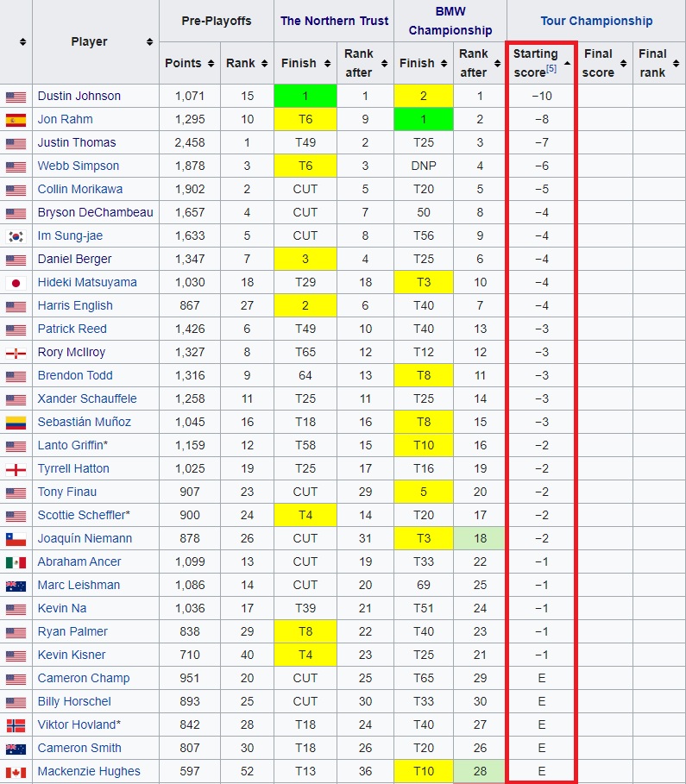This screenshot has height=784, width=686.
Task: Open Abraham Ancer player link
Action: pyautogui.click(x=79, y=561)
